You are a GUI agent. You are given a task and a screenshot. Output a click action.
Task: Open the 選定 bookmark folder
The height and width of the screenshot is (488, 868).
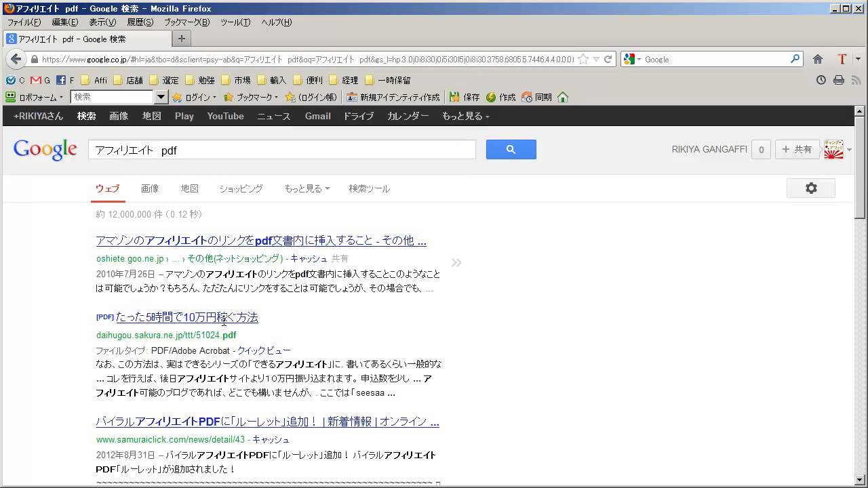click(x=164, y=80)
